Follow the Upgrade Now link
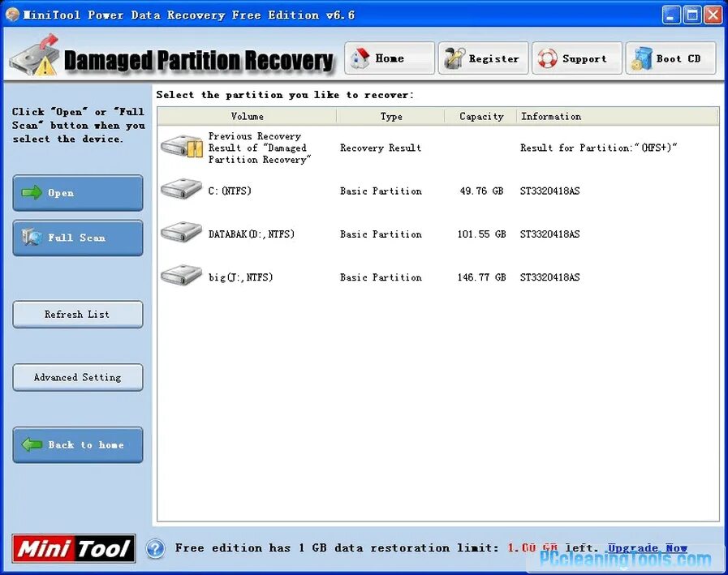Image resolution: width=728 pixels, height=575 pixels. [647, 548]
